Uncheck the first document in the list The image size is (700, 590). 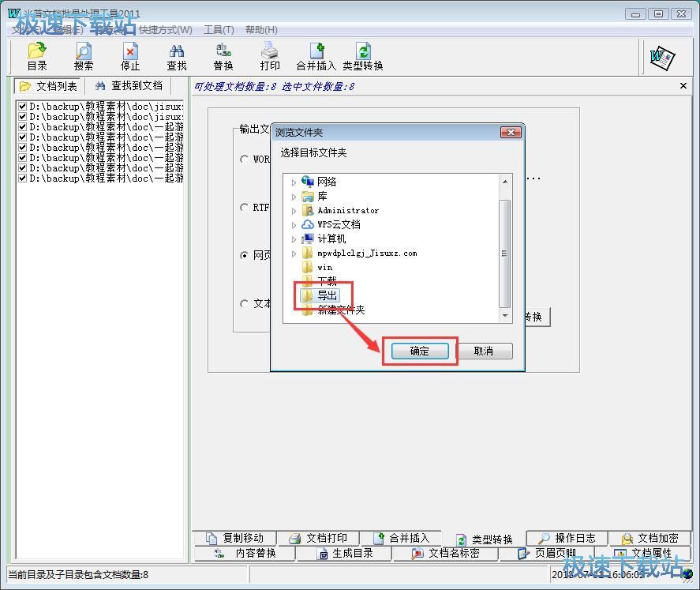click(23, 106)
